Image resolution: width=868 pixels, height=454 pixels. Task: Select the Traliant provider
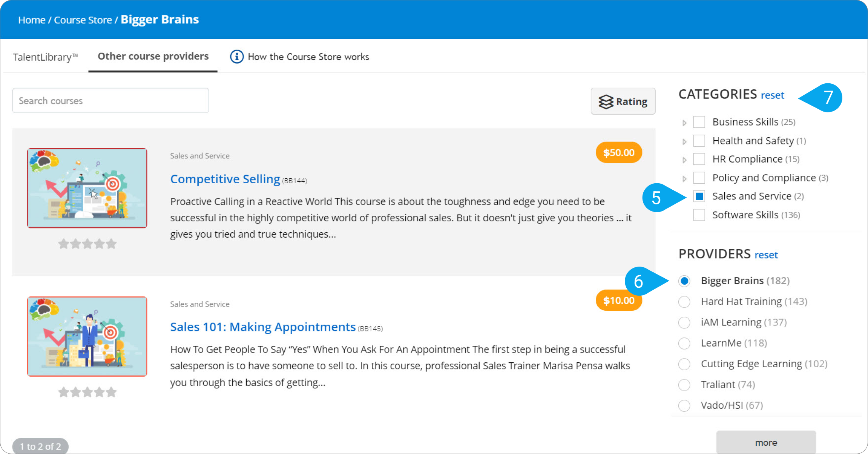pyautogui.click(x=684, y=385)
